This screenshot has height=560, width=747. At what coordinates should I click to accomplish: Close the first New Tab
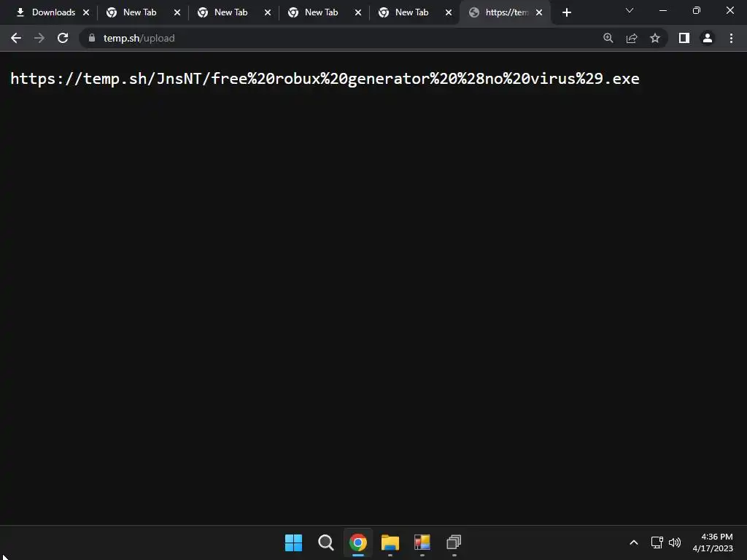(177, 12)
